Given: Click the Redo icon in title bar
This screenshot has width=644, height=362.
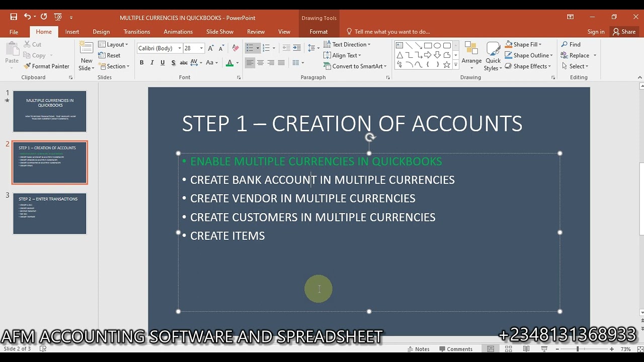Looking at the screenshot, I should pyautogui.click(x=44, y=17).
